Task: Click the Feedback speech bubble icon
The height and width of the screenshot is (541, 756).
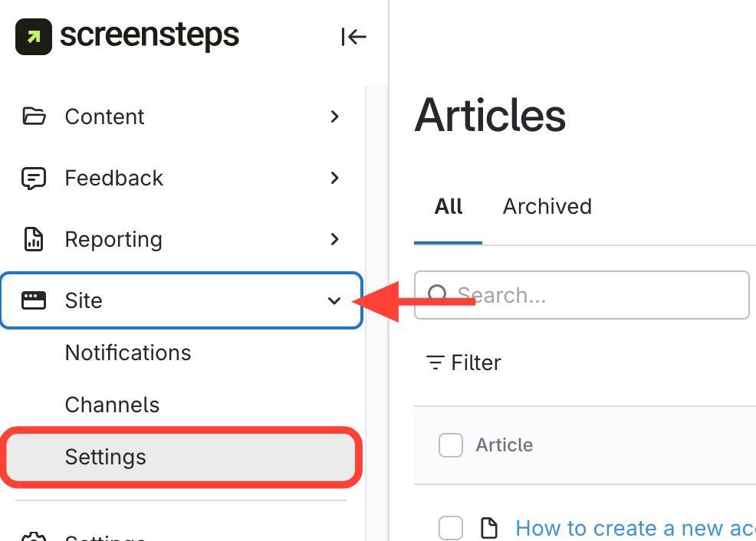Action: [34, 178]
